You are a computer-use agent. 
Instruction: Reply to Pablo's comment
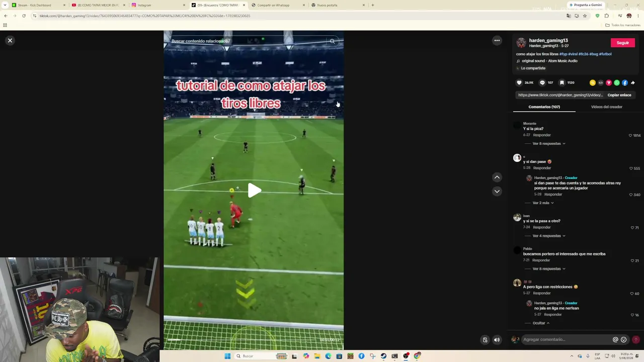click(541, 260)
